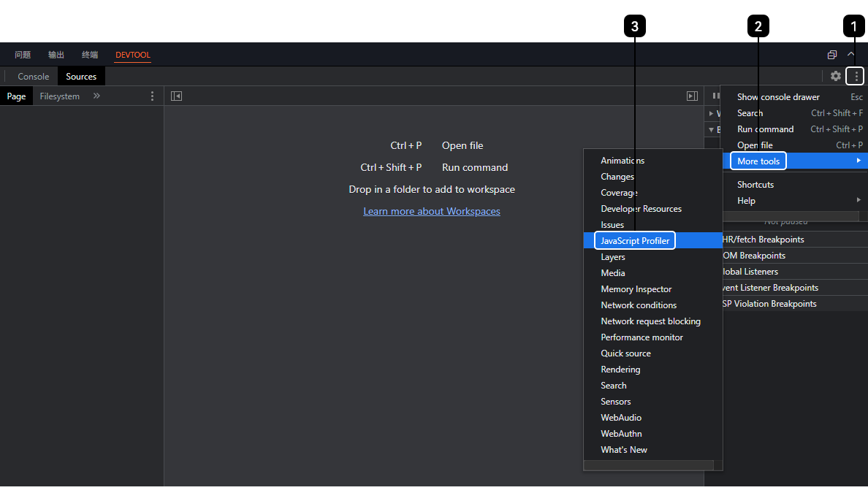Image resolution: width=868 pixels, height=501 pixels.
Task: Expand CSP Violation Breakpoints section
Action: 795,303
